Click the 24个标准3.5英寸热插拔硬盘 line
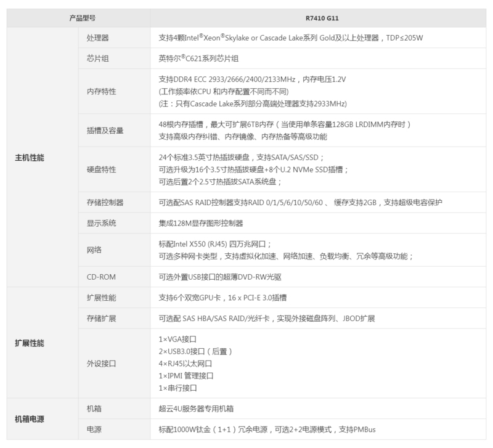Screen dimensions: 493x448 [x=241, y=158]
